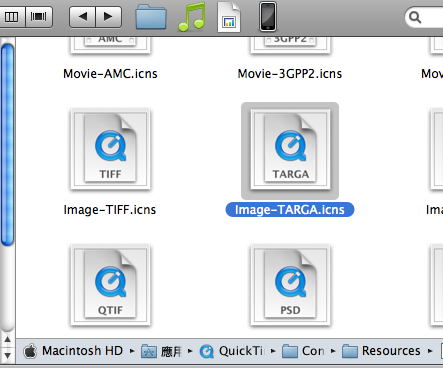Go to the 應用 Applications folder in path bar
The image size is (443, 368).
162,351
